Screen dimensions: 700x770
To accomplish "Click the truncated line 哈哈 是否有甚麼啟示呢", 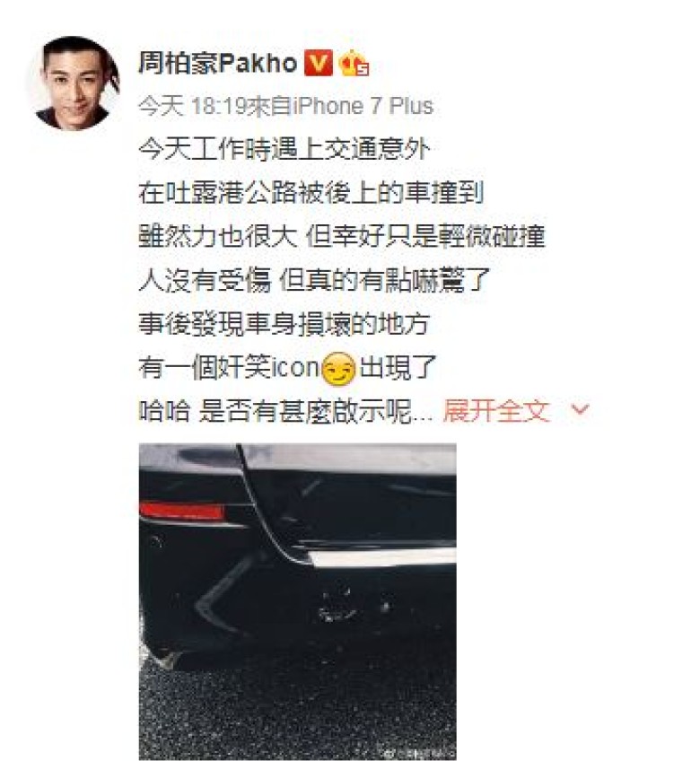I will (x=285, y=411).
